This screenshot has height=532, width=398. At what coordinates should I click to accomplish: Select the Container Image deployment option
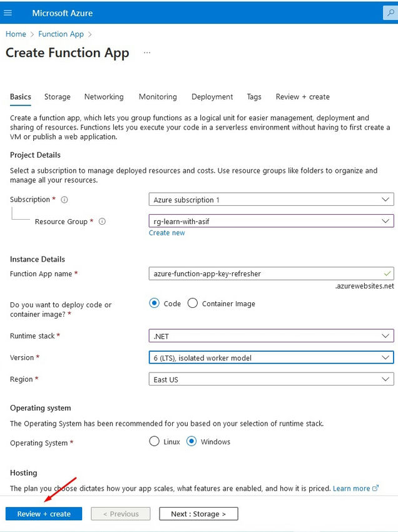coord(193,304)
